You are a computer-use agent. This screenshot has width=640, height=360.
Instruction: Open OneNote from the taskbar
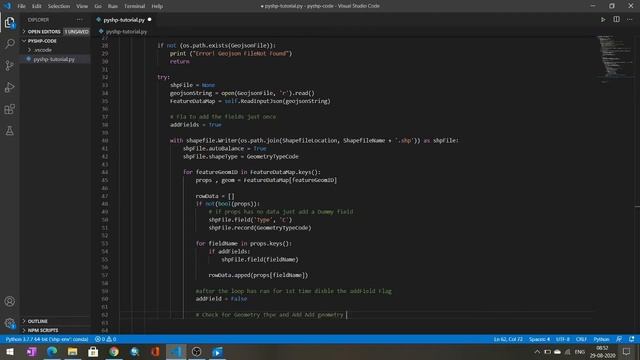[x=31, y=352]
